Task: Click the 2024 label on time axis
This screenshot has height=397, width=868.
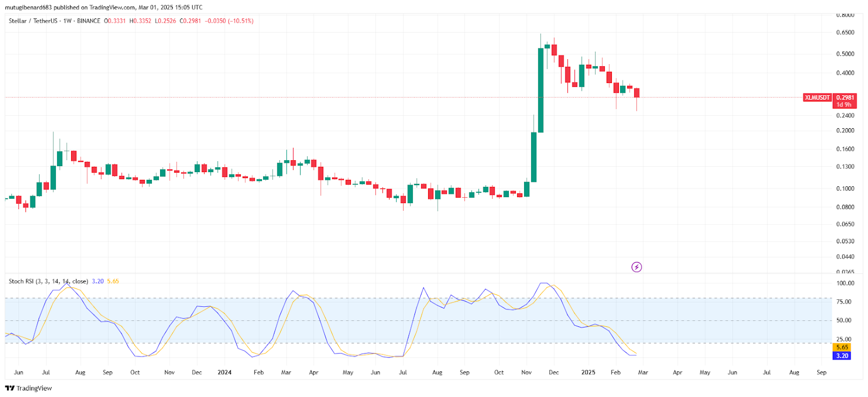Action: [x=225, y=373]
